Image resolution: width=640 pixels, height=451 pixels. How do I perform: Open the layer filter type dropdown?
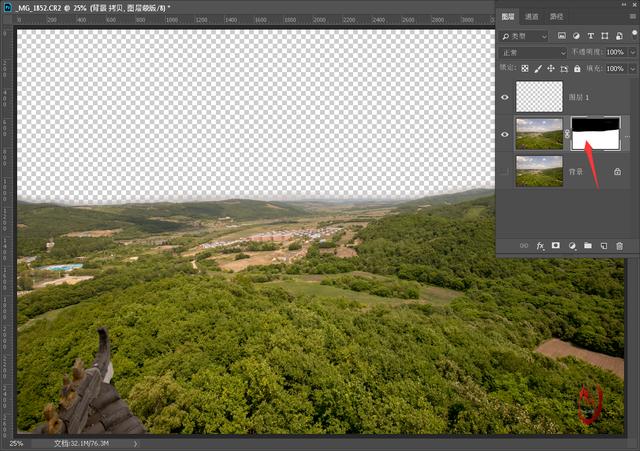524,36
